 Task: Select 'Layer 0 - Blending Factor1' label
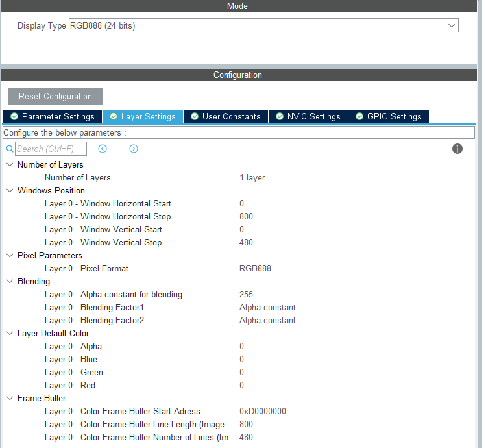[x=94, y=308]
